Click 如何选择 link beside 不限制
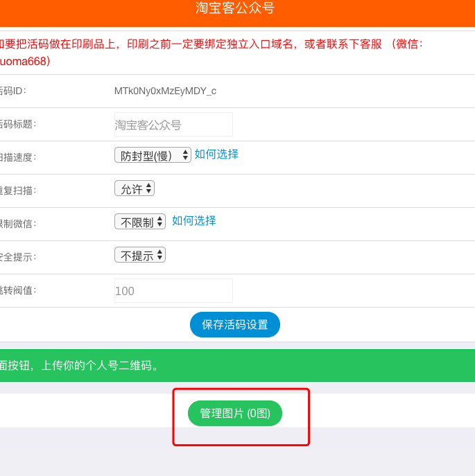 point(194,221)
